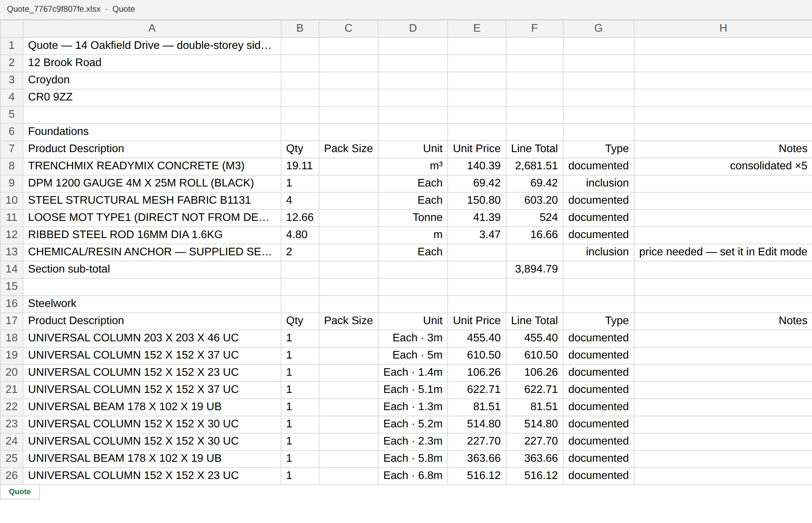Image resolution: width=812 pixels, height=523 pixels.
Task: Select column E header
Action: click(x=477, y=29)
